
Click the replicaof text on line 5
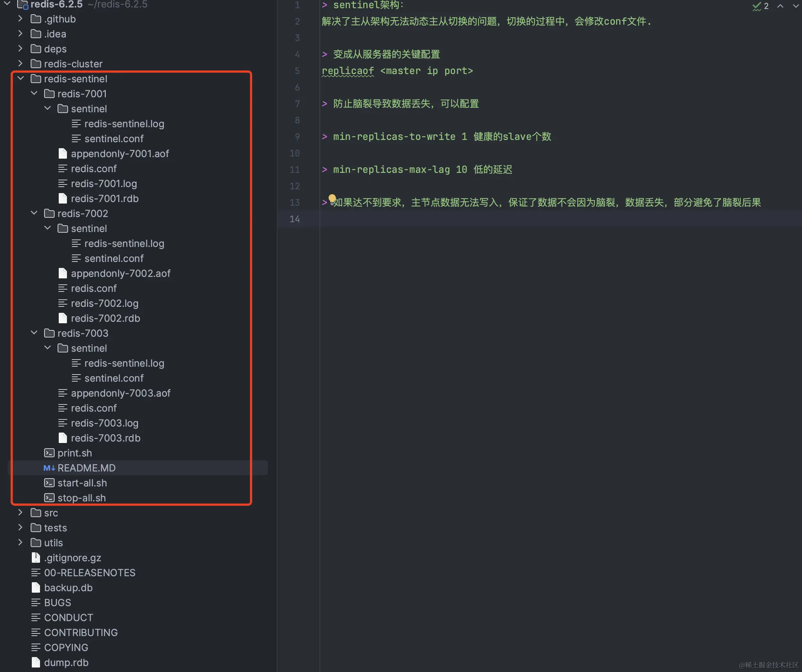tap(348, 71)
